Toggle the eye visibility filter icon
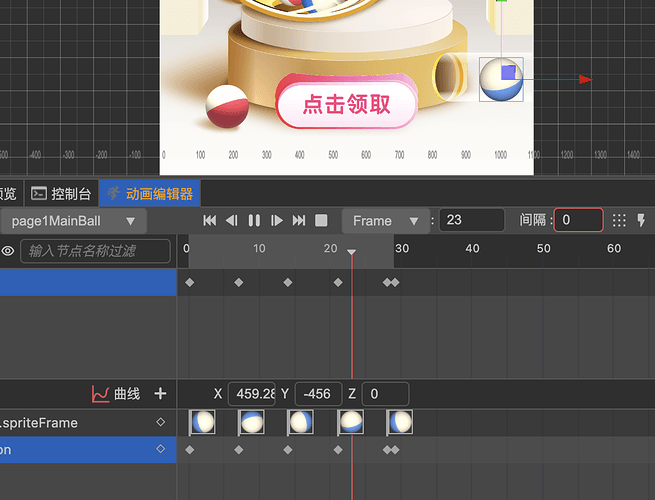655x500 pixels. 8,251
